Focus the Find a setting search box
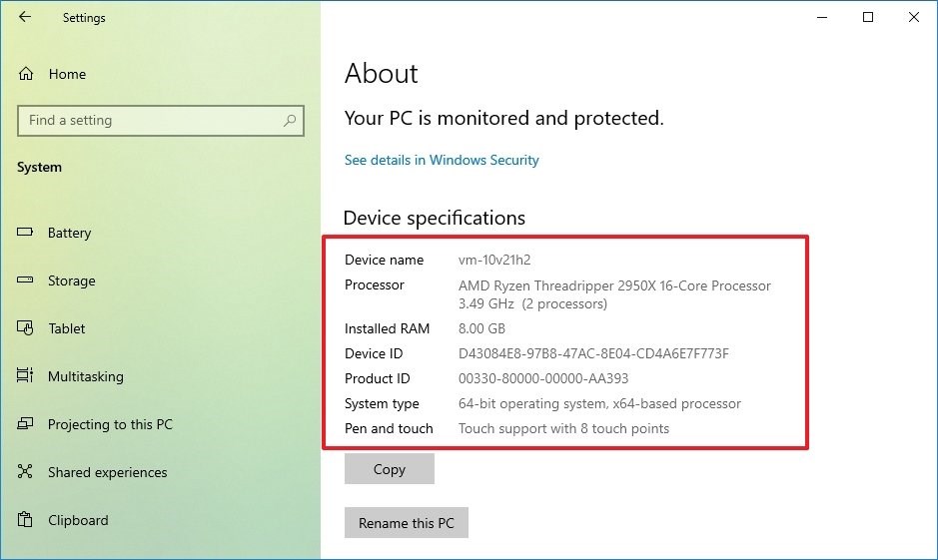The width and height of the screenshot is (938, 560). pyautogui.click(x=150, y=121)
